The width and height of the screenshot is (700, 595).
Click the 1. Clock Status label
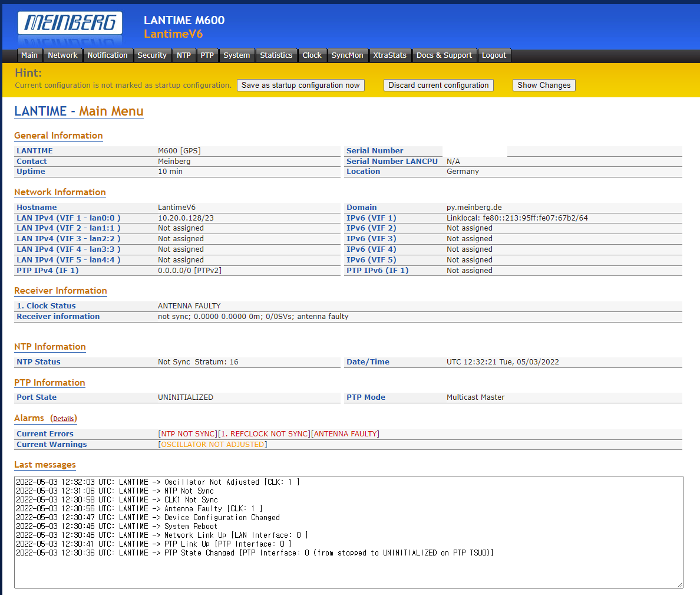point(46,306)
